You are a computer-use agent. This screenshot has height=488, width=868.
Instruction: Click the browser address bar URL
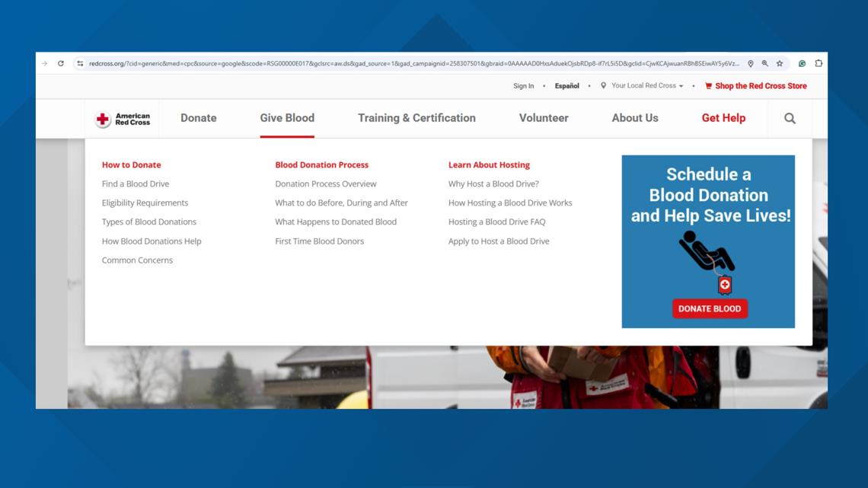pyautogui.click(x=413, y=64)
